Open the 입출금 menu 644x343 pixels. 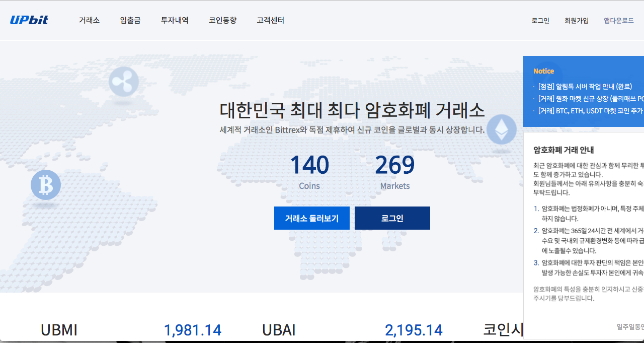tap(130, 21)
